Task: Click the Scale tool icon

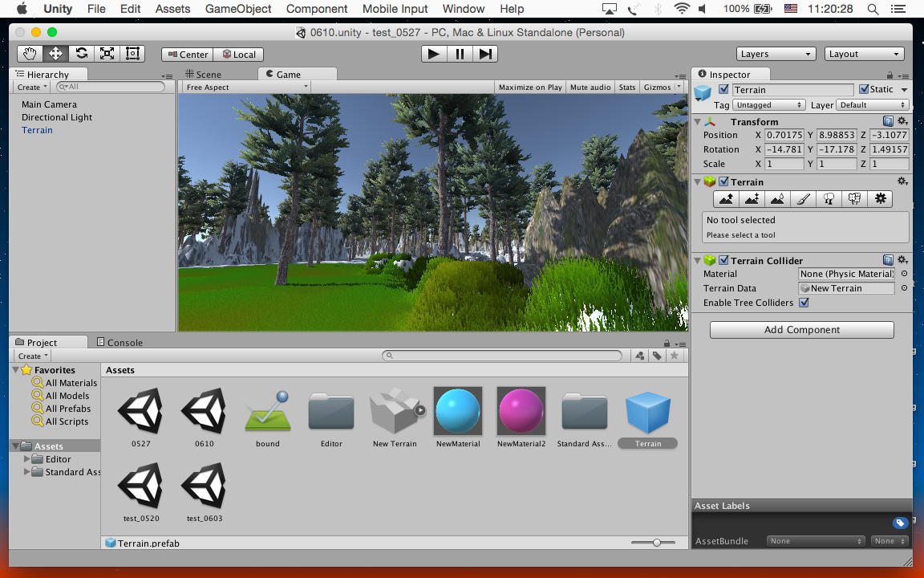Action: (x=107, y=54)
